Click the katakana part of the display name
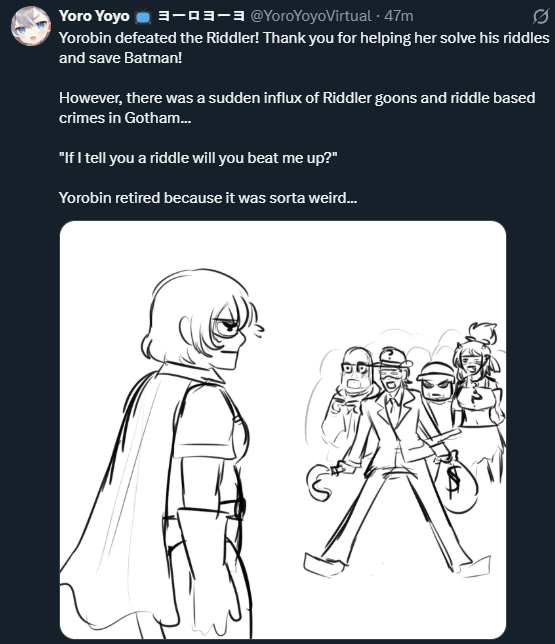The width and height of the screenshot is (555, 644). [x=201, y=16]
